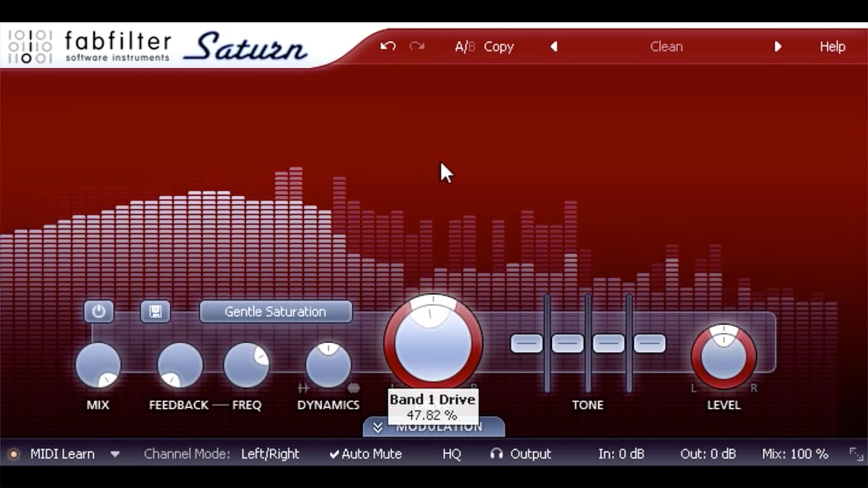Click the save band preset floppy icon
The width and height of the screenshot is (868, 488).
coord(156,311)
